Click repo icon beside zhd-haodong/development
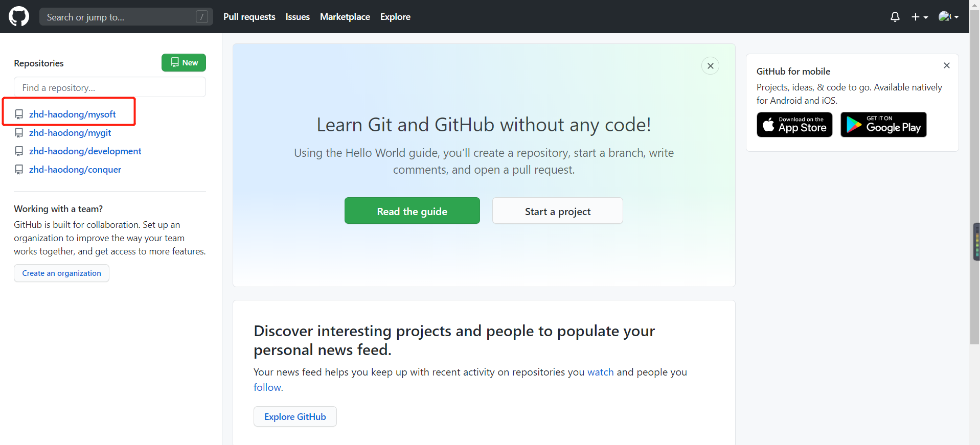Viewport: 980px width, 445px height. [19, 151]
